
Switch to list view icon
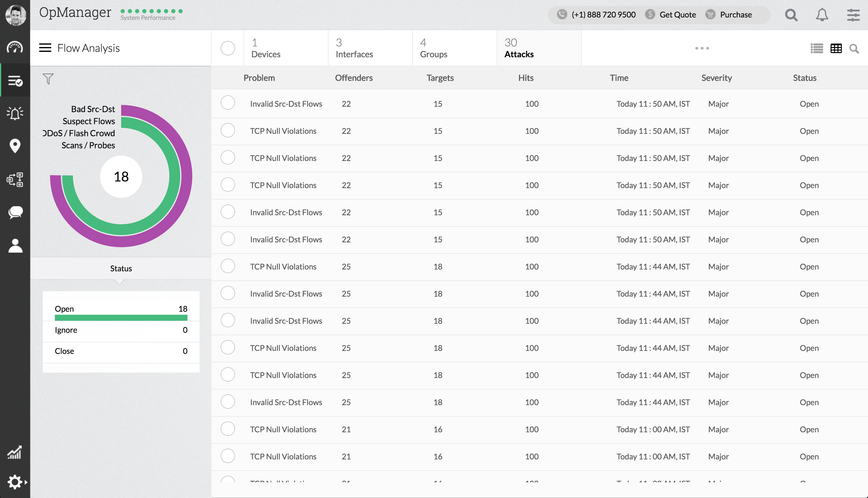click(816, 48)
